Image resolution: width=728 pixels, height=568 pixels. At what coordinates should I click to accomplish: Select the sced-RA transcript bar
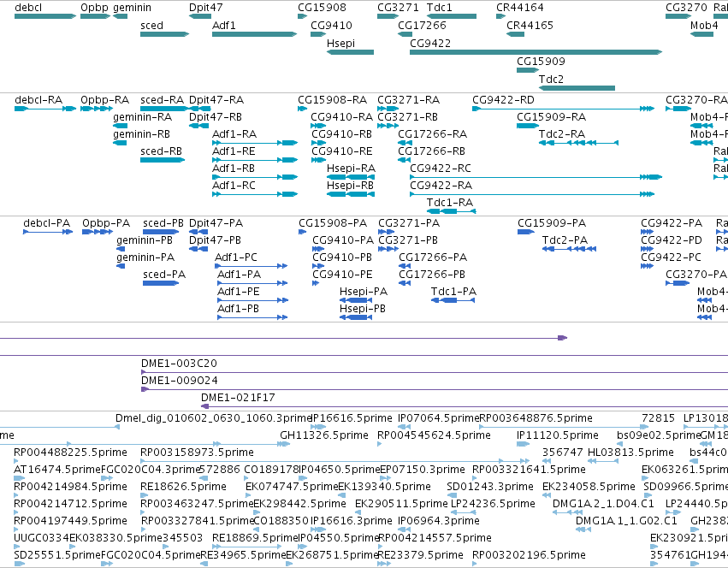click(x=165, y=109)
